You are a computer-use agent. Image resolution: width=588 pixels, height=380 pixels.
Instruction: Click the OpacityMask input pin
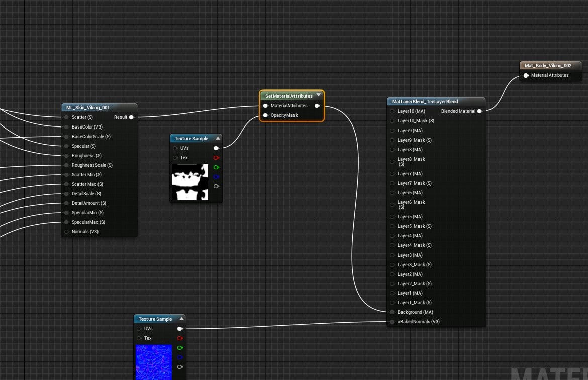point(266,115)
